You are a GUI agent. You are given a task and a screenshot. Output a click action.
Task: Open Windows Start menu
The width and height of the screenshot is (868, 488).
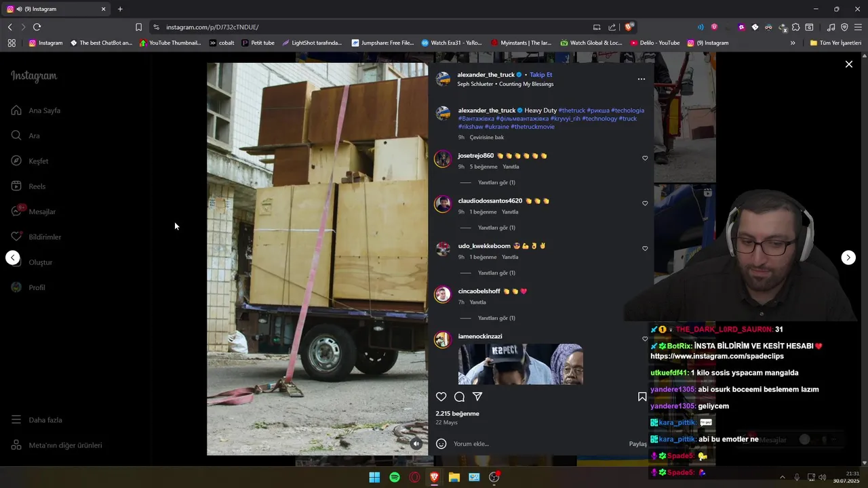tap(374, 477)
